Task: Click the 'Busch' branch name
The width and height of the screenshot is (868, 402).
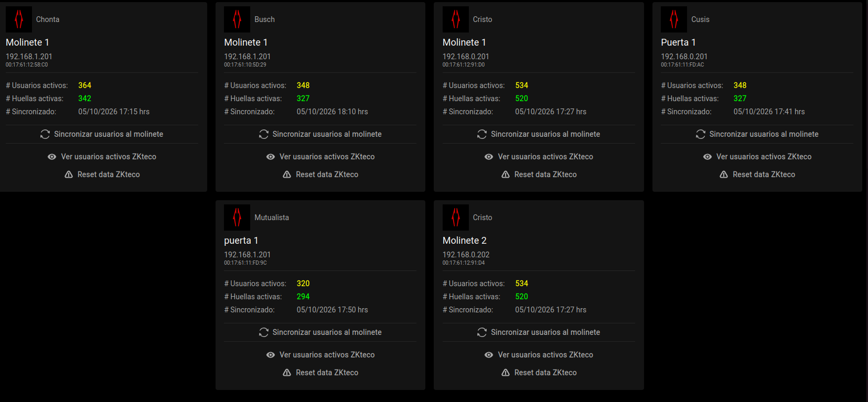Action: [x=264, y=19]
